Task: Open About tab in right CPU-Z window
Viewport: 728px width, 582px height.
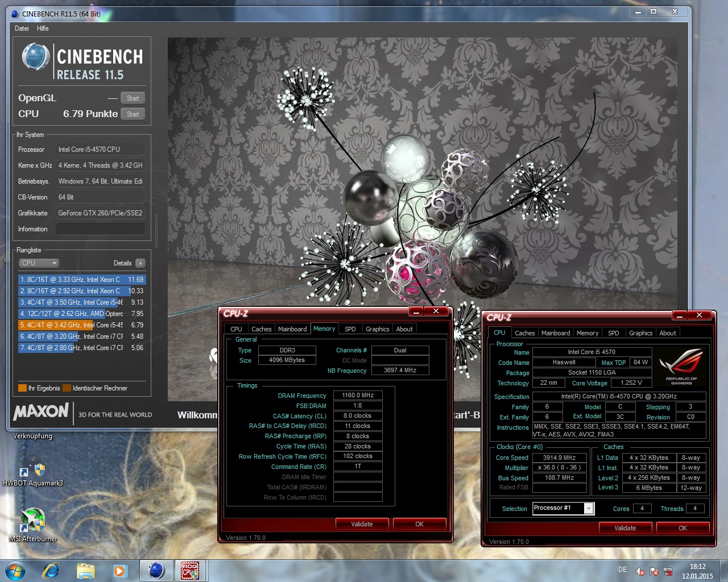Action: 668,333
